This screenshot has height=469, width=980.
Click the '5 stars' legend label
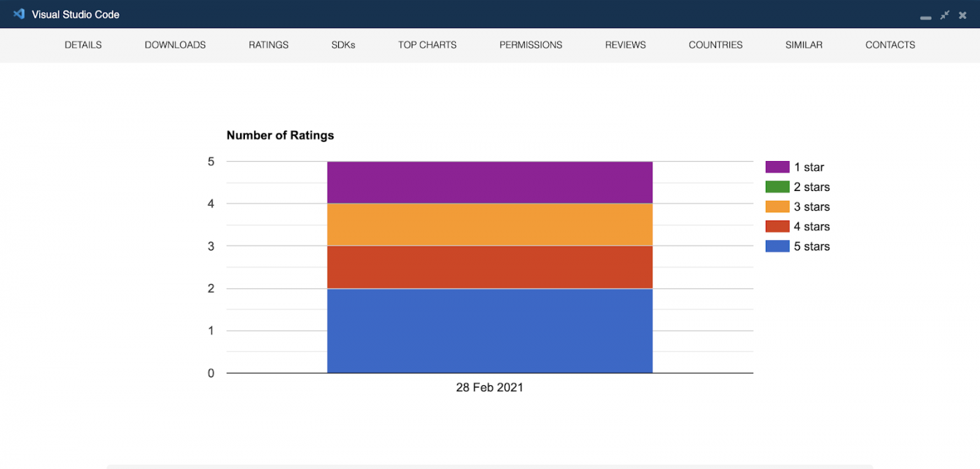[812, 246]
